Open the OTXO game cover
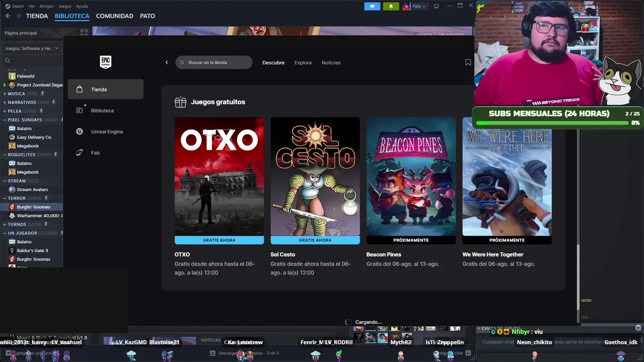 pos(219,176)
